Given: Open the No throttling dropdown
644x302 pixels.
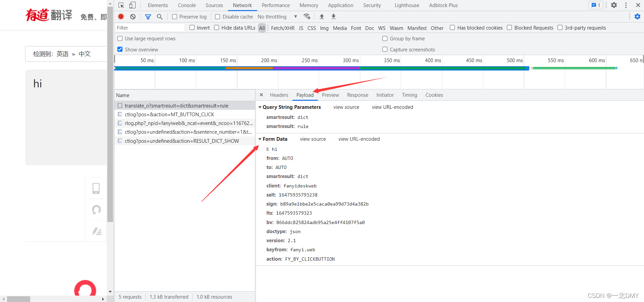Looking at the screenshot, I should (277, 17).
